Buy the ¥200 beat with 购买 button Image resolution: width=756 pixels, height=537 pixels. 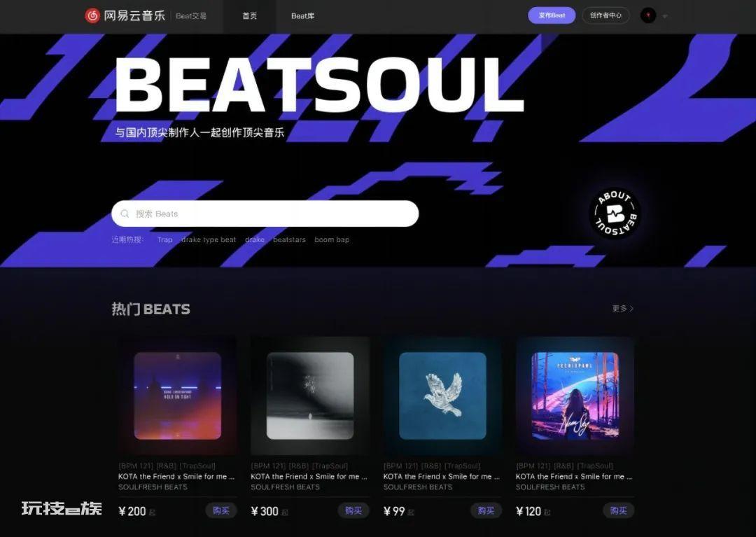(220, 510)
